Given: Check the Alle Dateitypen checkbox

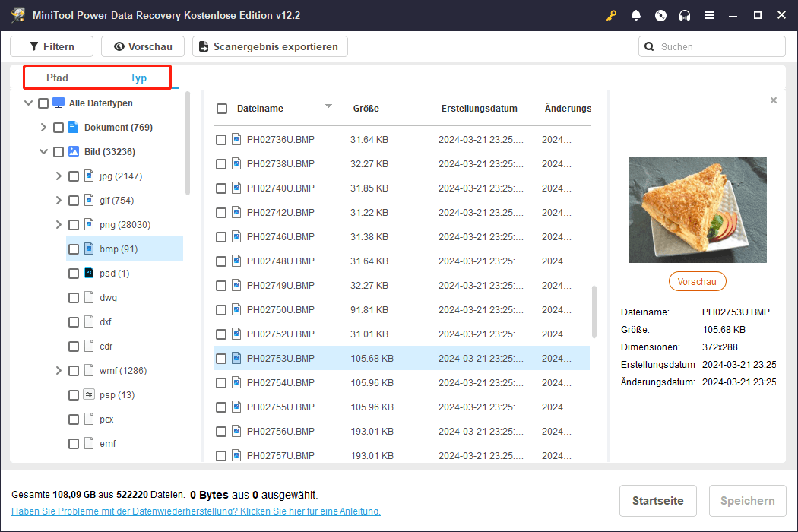Looking at the screenshot, I should (43, 103).
